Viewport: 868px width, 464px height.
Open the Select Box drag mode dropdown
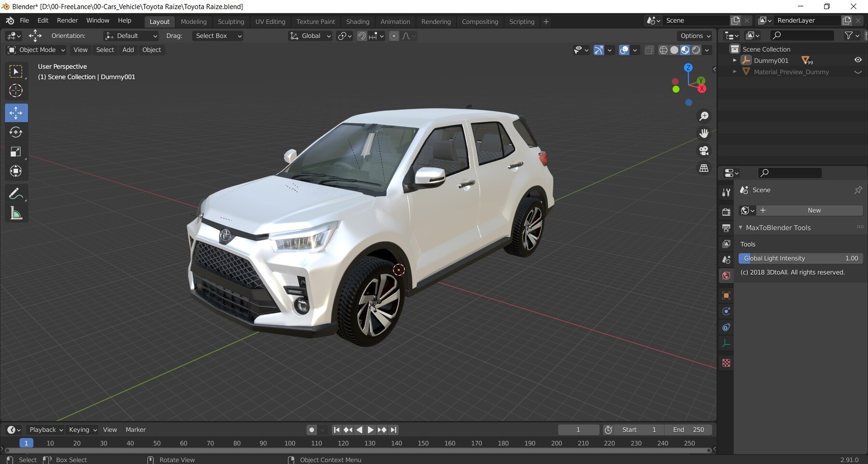(217, 36)
